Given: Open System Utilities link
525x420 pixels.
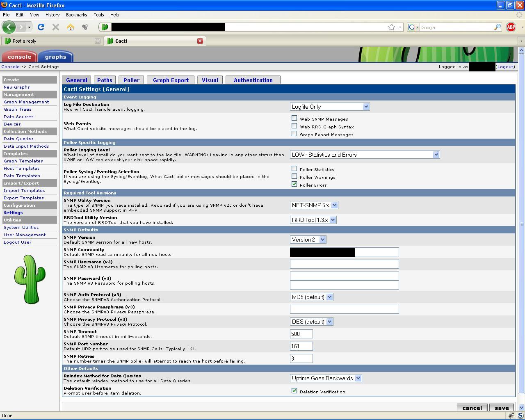Looking at the screenshot, I should click(x=21, y=227).
